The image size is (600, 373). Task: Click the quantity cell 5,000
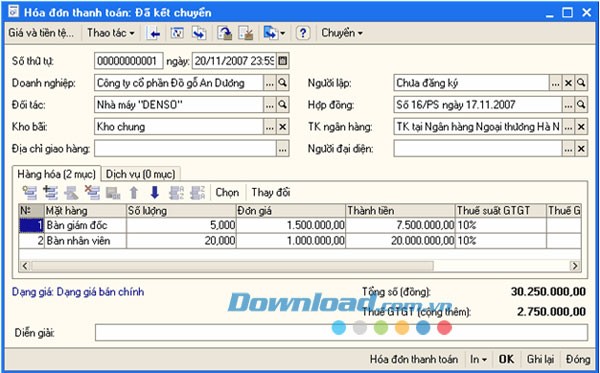[181, 225]
